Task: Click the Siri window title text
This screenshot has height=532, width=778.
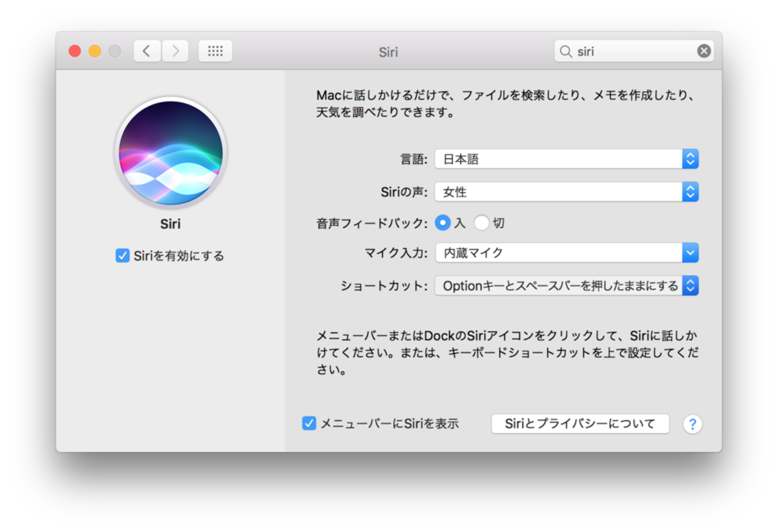Action: click(388, 52)
